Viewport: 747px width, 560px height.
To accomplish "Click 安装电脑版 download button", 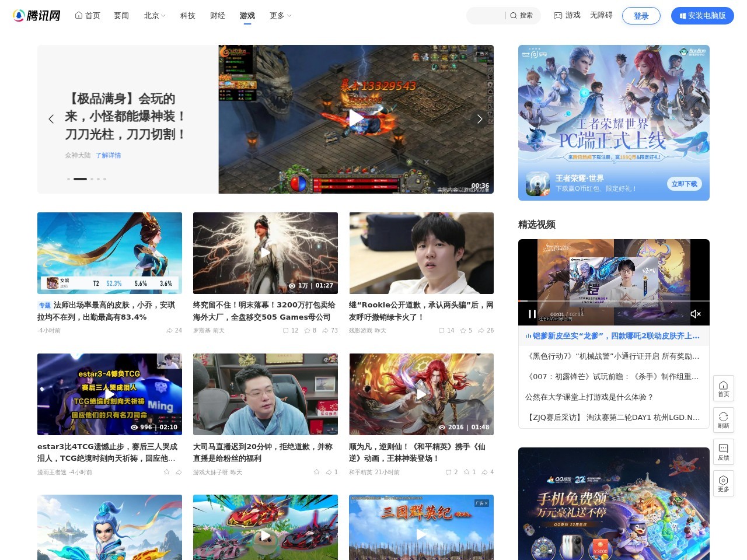I will pyautogui.click(x=702, y=16).
